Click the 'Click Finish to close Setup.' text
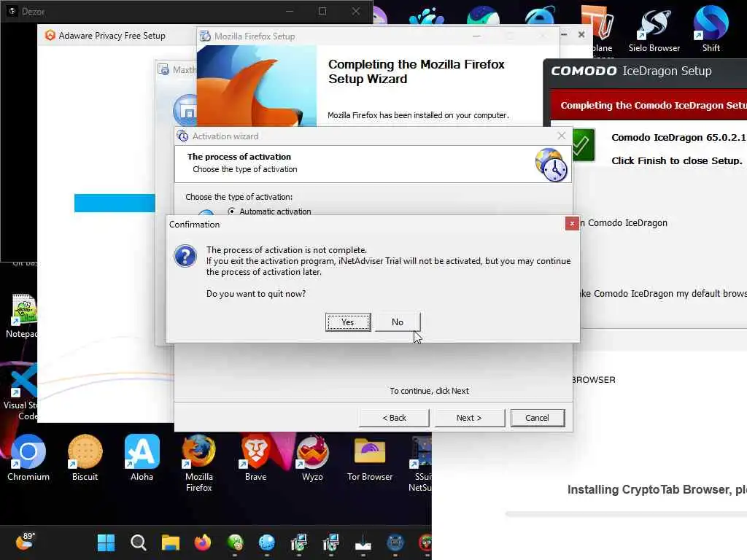The width and height of the screenshot is (747, 560). tap(676, 160)
